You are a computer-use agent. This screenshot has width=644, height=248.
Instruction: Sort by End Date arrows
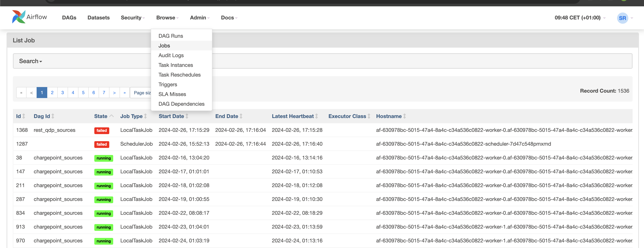coord(241,116)
